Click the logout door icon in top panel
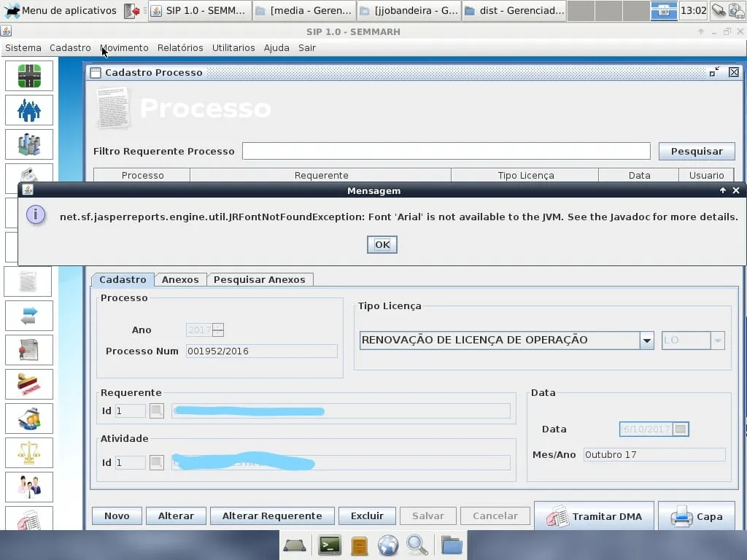This screenshot has height=560, width=747. pos(131,10)
